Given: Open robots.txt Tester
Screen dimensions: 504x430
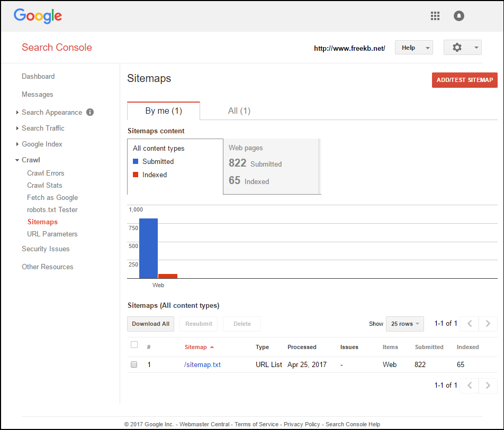Looking at the screenshot, I should coord(52,209).
